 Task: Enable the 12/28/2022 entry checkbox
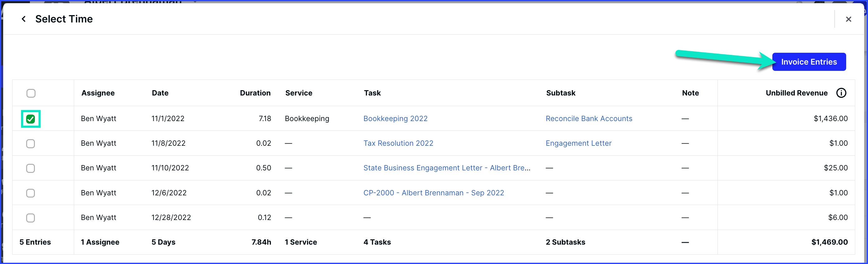pos(31,218)
